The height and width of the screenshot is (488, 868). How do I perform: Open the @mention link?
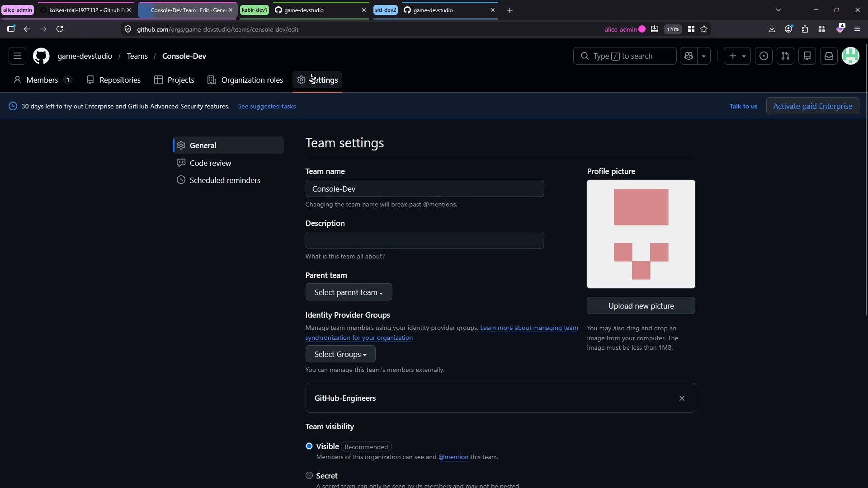click(453, 457)
